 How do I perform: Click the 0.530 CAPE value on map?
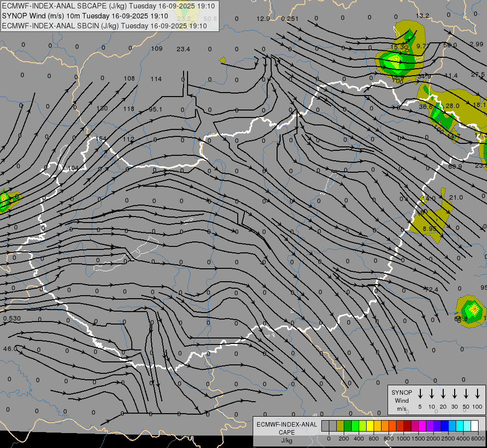coord(12,319)
